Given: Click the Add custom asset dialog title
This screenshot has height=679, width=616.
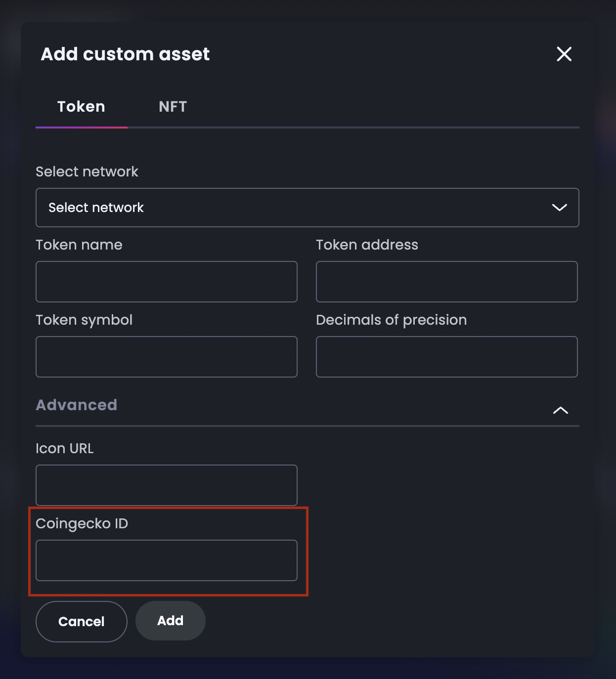Looking at the screenshot, I should tap(125, 54).
